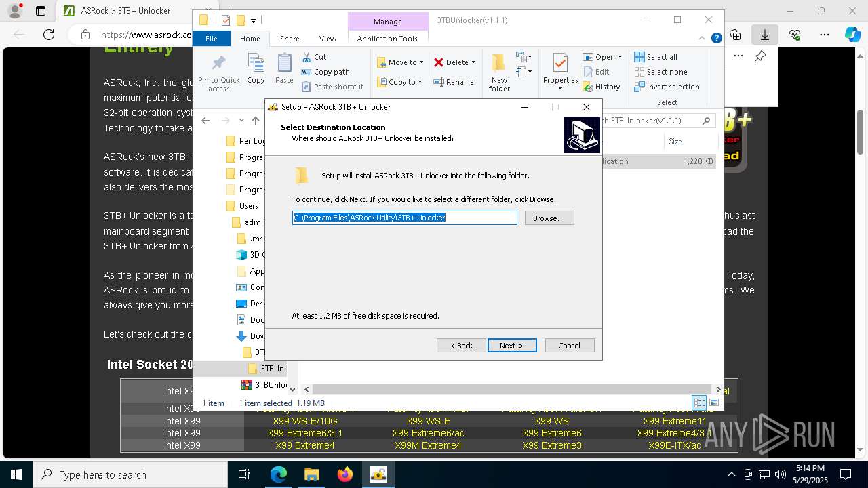The image size is (868, 488).
Task: Click the New folder icon
Action: (499, 63)
